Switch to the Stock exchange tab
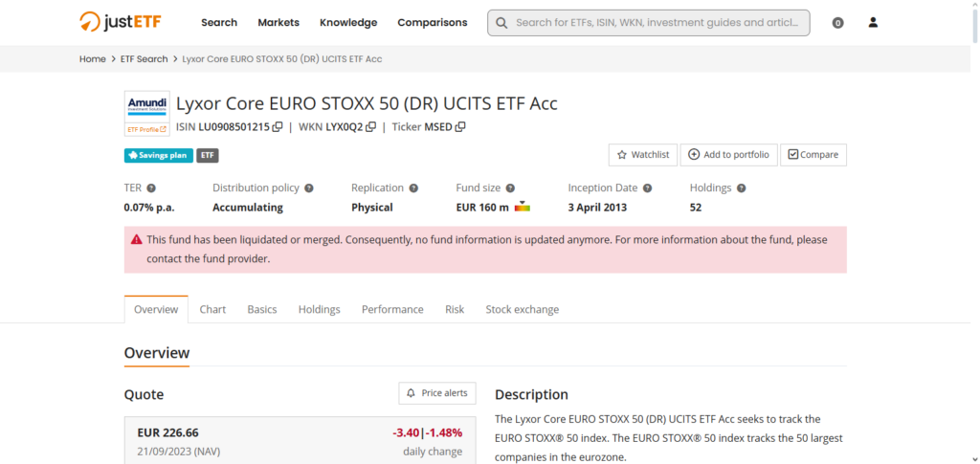Screen dimensions: 980x464 [523, 309]
